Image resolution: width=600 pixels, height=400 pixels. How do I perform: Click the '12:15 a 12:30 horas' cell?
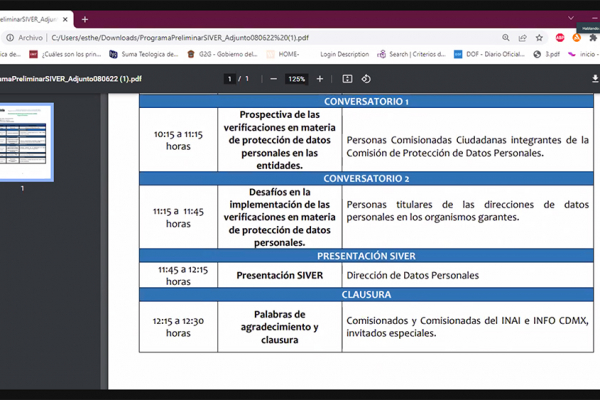[x=178, y=327]
